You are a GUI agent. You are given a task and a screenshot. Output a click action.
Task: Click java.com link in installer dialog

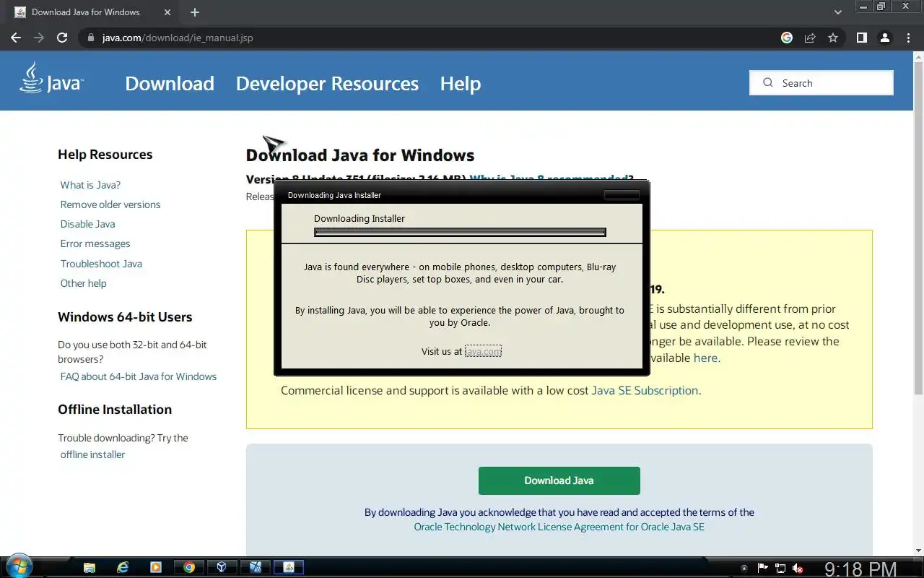point(483,351)
